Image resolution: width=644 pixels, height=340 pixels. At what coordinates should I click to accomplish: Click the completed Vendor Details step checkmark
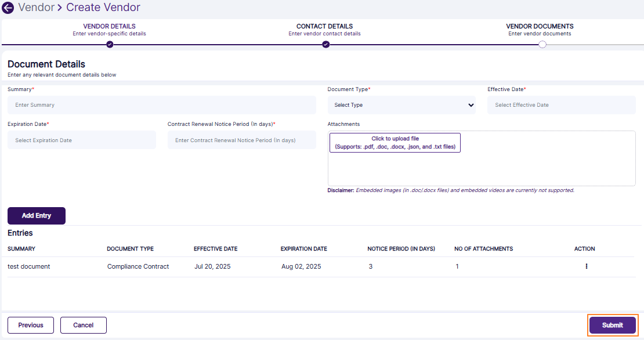point(109,44)
